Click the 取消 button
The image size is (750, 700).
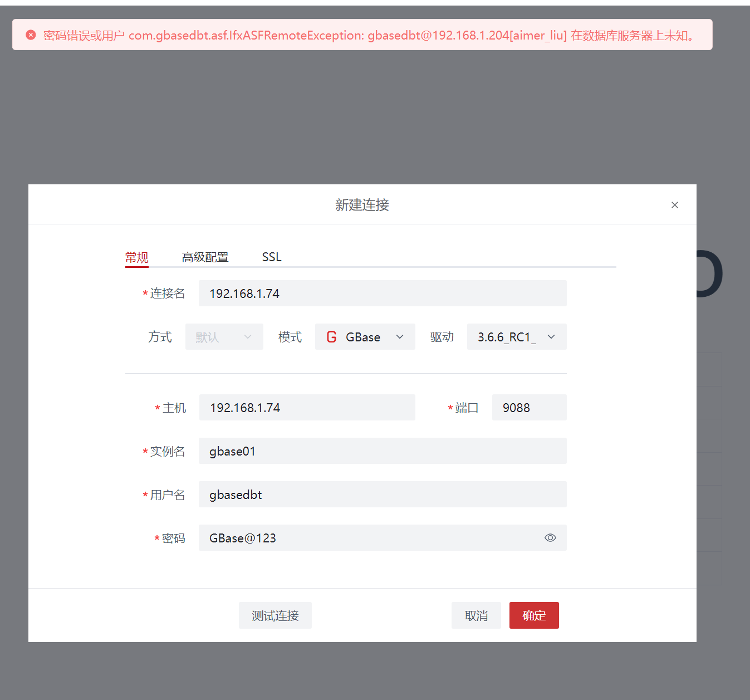tap(476, 615)
